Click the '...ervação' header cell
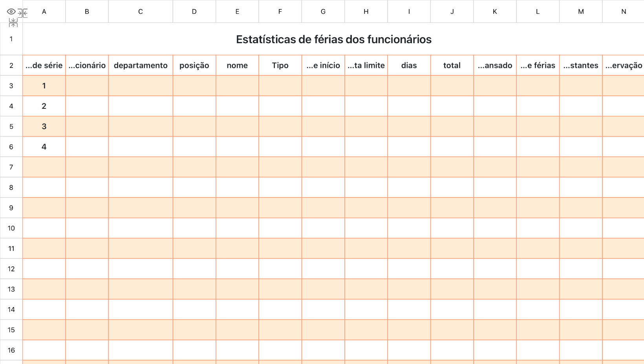644x364 pixels. tap(624, 65)
